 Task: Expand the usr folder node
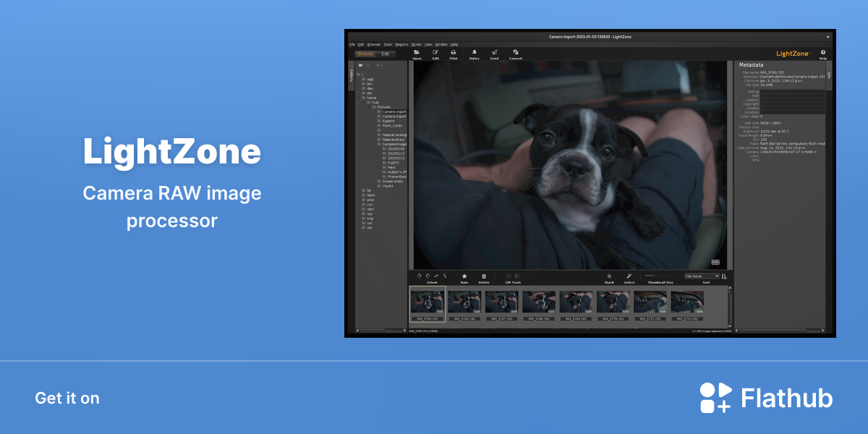click(x=359, y=223)
